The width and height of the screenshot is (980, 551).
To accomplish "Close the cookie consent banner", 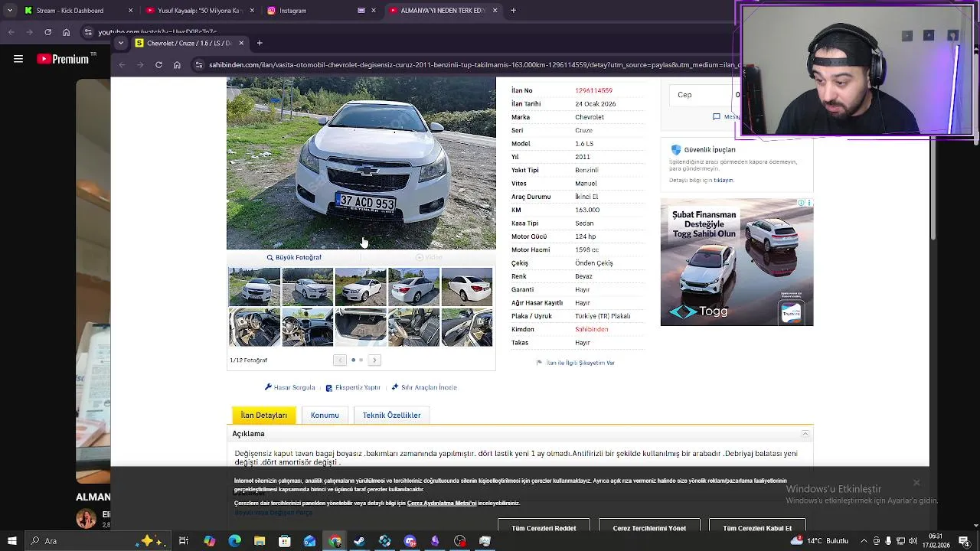I will (x=916, y=482).
